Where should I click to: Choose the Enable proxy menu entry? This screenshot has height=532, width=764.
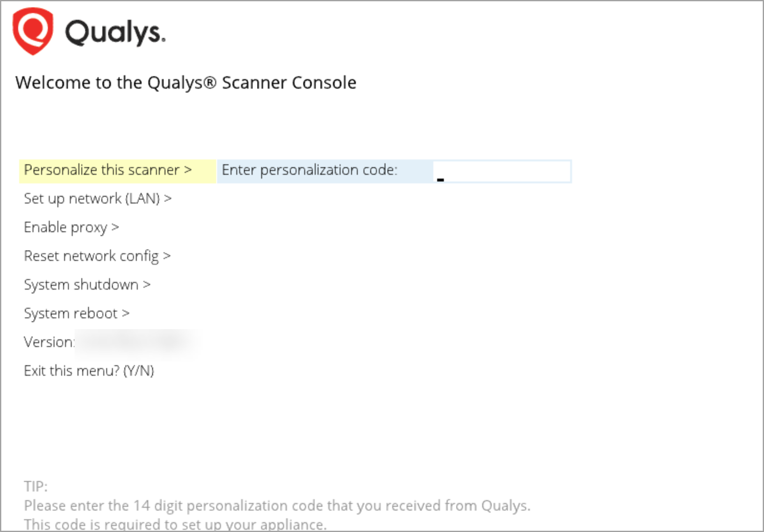(x=71, y=227)
